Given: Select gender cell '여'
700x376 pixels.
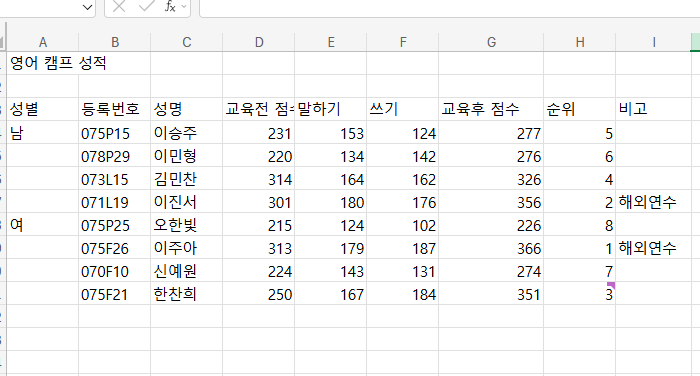Looking at the screenshot, I should click(43, 225).
